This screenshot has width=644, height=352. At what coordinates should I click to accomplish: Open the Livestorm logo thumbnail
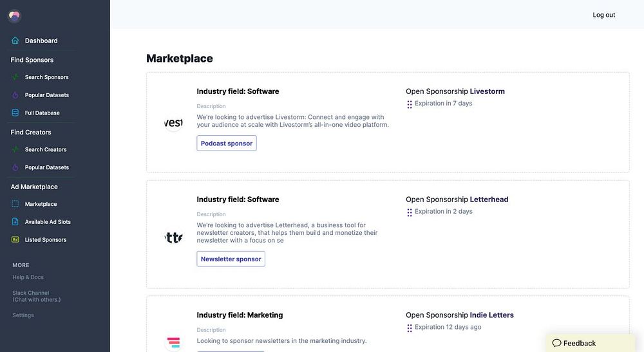[x=173, y=122]
